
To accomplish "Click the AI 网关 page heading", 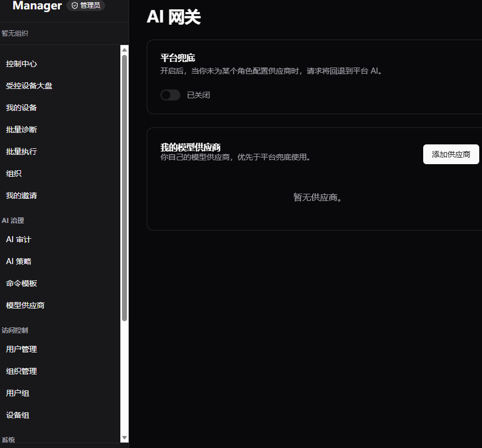I will (174, 16).
